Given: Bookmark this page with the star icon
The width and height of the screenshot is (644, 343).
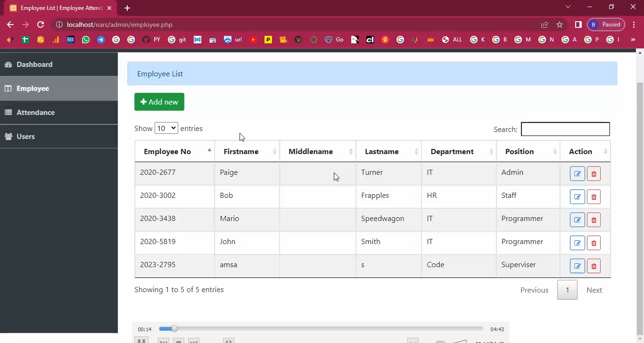Looking at the screenshot, I should click(560, 24).
